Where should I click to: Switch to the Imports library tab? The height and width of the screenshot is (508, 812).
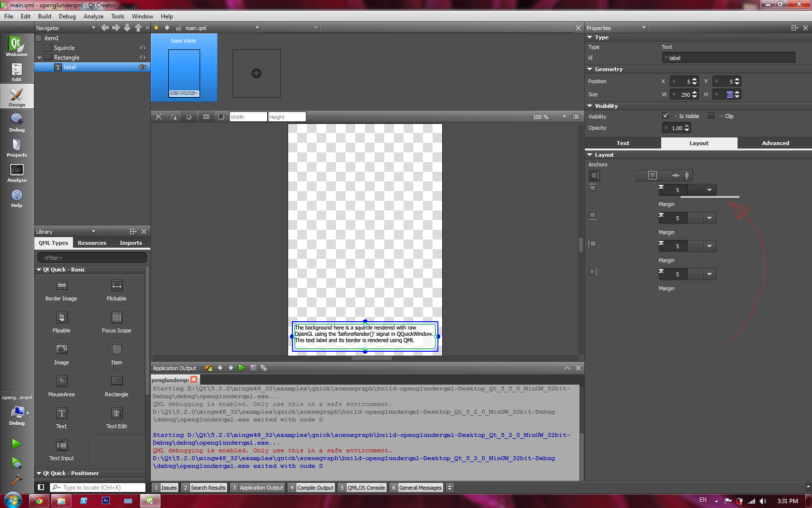[131, 243]
